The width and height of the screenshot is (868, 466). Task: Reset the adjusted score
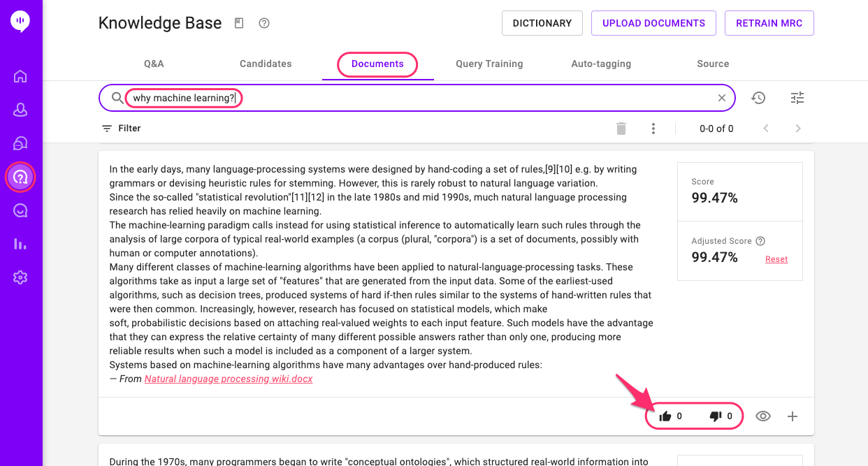(776, 259)
